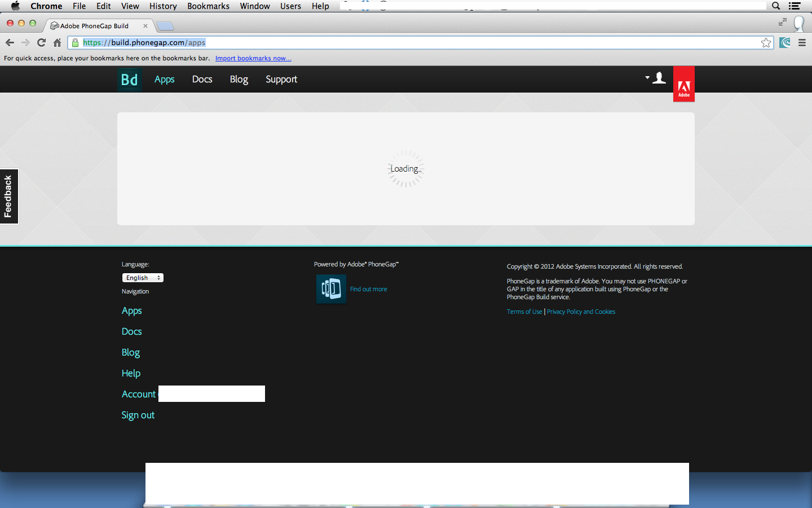Image resolution: width=812 pixels, height=508 pixels.
Task: Open macOS Spotlight search icon
Action: click(x=776, y=6)
